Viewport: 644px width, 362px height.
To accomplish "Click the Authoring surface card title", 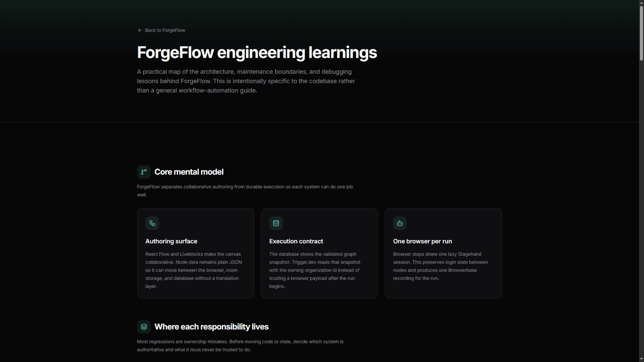I will [171, 241].
